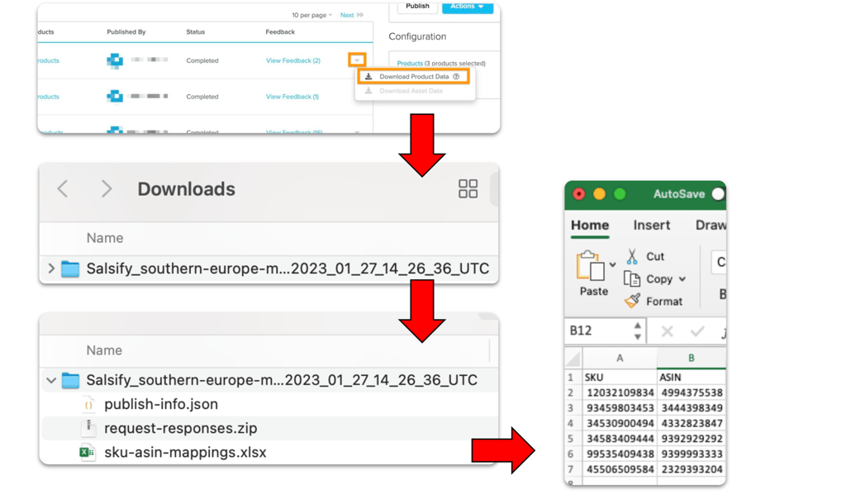Select column B header
Screen dimensions: 846x504
pyautogui.click(x=692, y=358)
